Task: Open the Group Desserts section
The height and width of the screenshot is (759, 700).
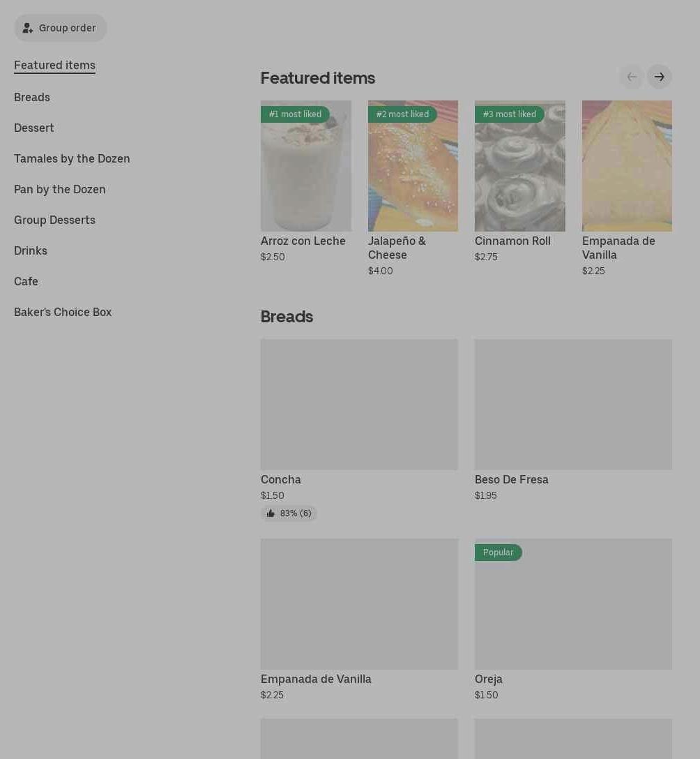Action: pos(54,220)
